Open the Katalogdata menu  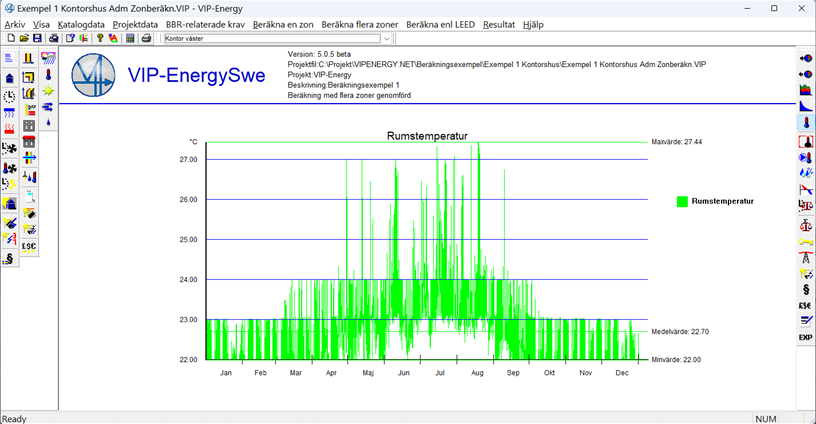click(81, 23)
